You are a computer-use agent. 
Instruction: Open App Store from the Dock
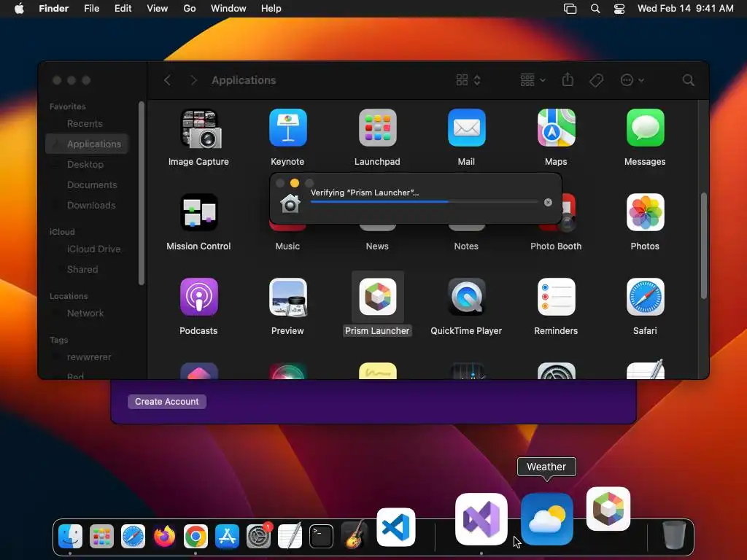tap(228, 537)
